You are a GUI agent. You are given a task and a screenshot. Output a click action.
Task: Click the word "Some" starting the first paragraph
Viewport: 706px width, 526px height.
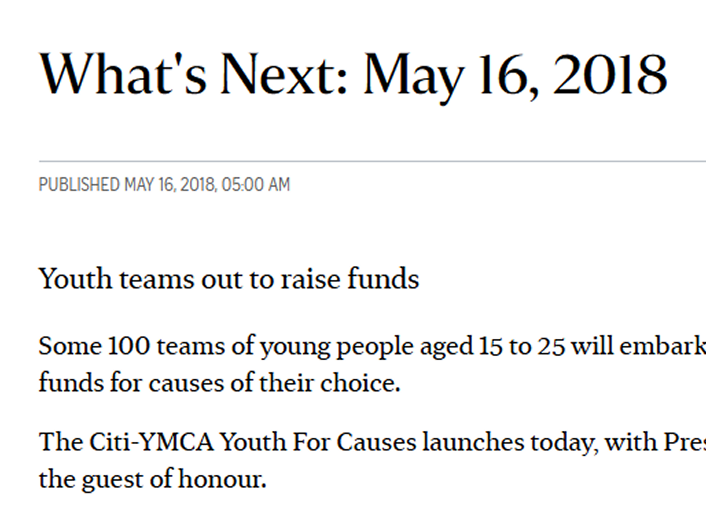70,346
